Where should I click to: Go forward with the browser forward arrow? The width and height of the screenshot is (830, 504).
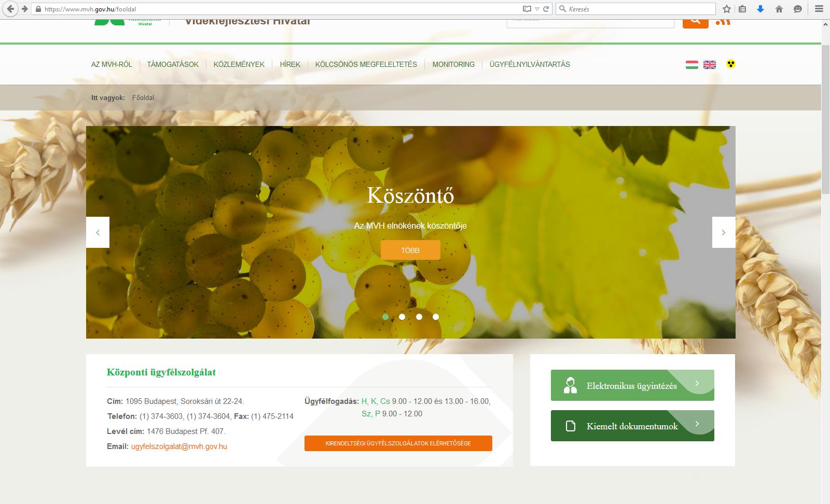tap(24, 9)
